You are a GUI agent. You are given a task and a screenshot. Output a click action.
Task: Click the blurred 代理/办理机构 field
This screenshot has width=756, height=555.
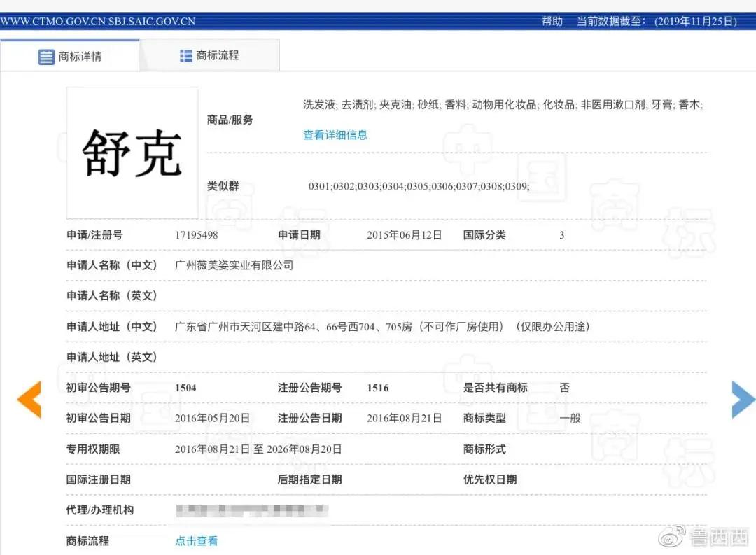(252, 511)
